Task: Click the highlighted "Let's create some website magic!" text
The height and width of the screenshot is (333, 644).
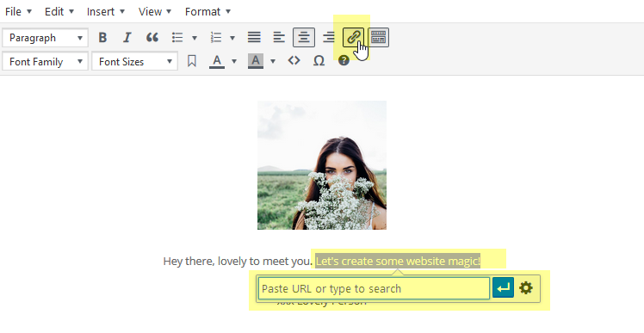Action: point(398,261)
